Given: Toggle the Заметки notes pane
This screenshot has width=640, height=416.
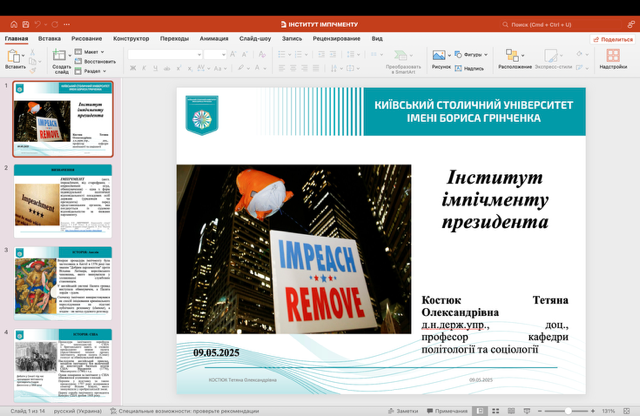Looking at the screenshot, I should click(x=402, y=411).
